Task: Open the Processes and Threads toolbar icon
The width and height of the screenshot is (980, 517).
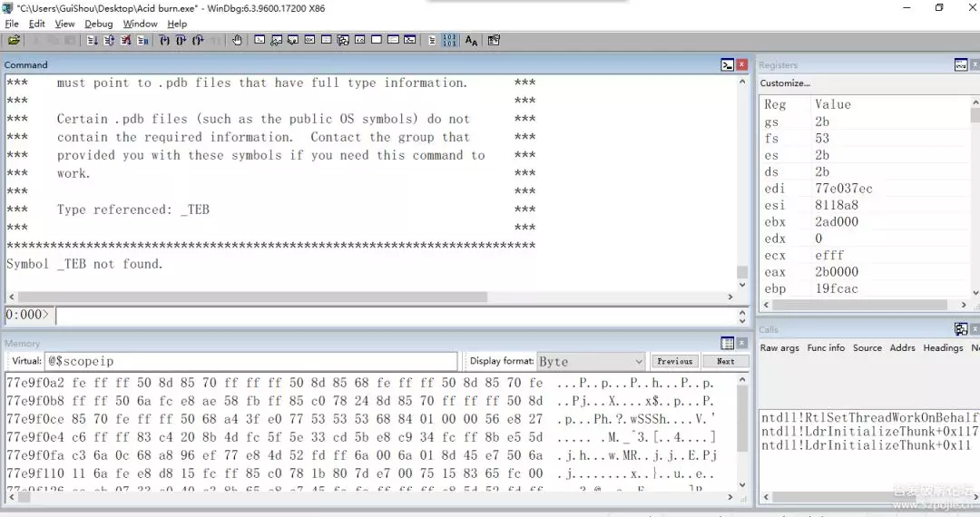Action: (393, 40)
